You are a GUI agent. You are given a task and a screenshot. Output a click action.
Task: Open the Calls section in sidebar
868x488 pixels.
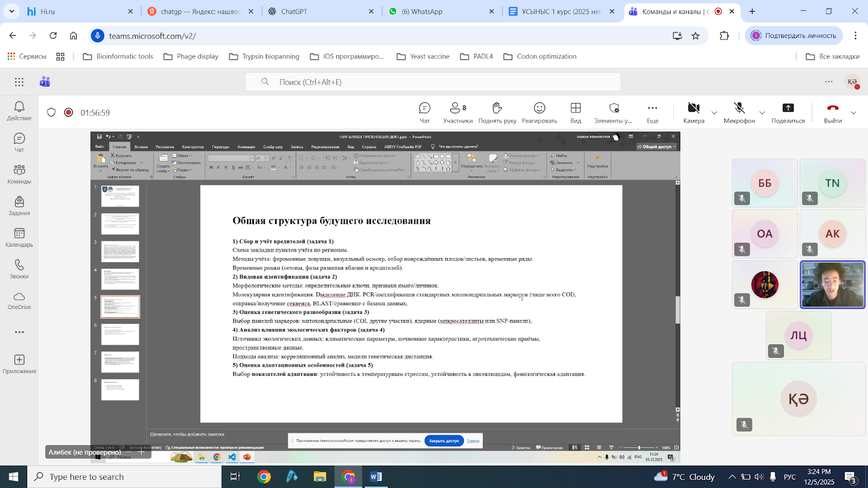[19, 269]
